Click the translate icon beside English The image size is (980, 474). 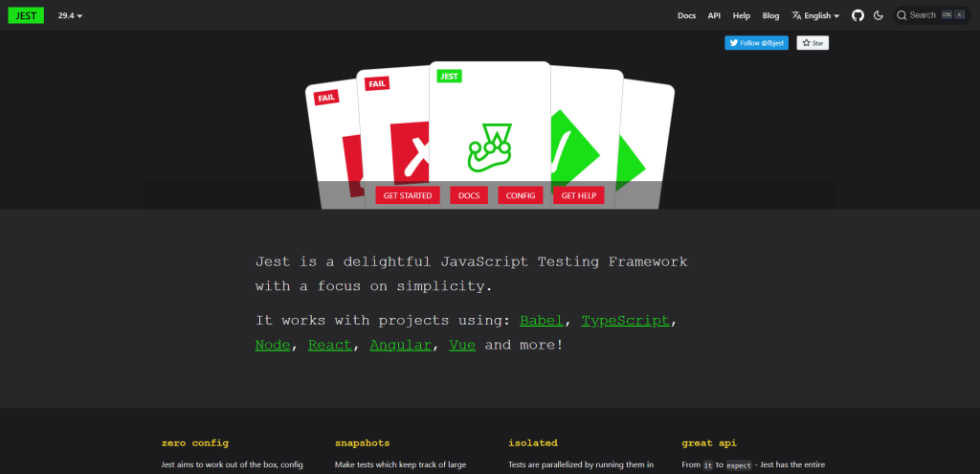(796, 15)
